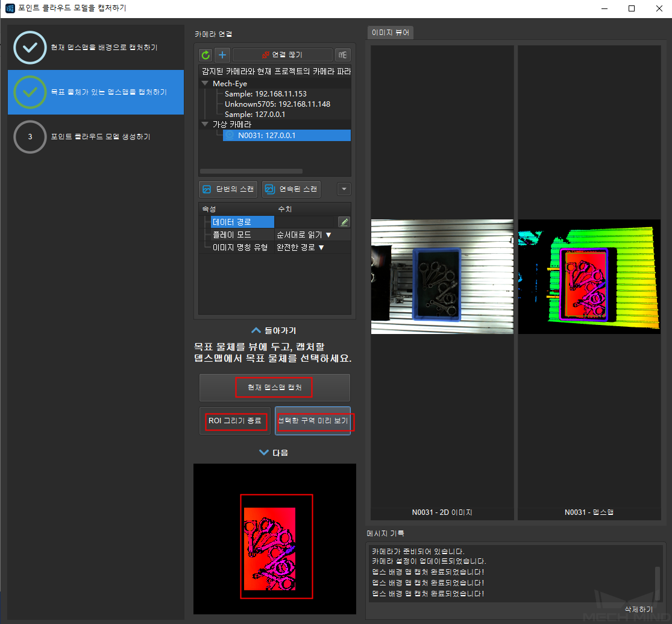672x624 pixels.
Task: Open the scan options dropdown arrow
Action: [x=344, y=189]
